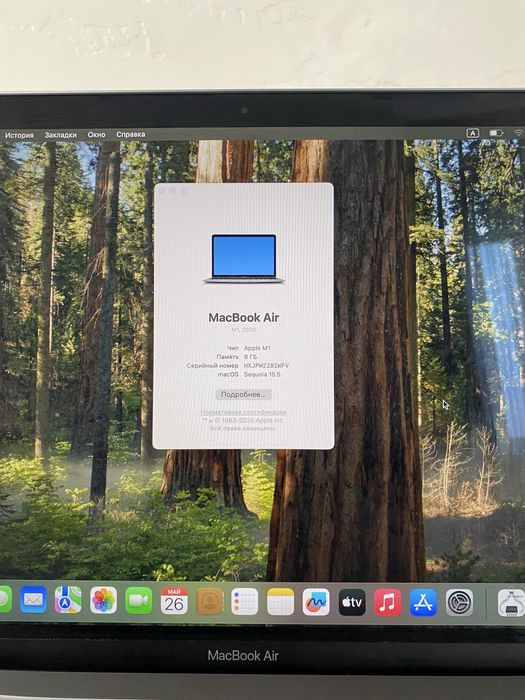Click the 8 ГБ memory value
Image resolution: width=525 pixels, height=700 pixels.
250,357
